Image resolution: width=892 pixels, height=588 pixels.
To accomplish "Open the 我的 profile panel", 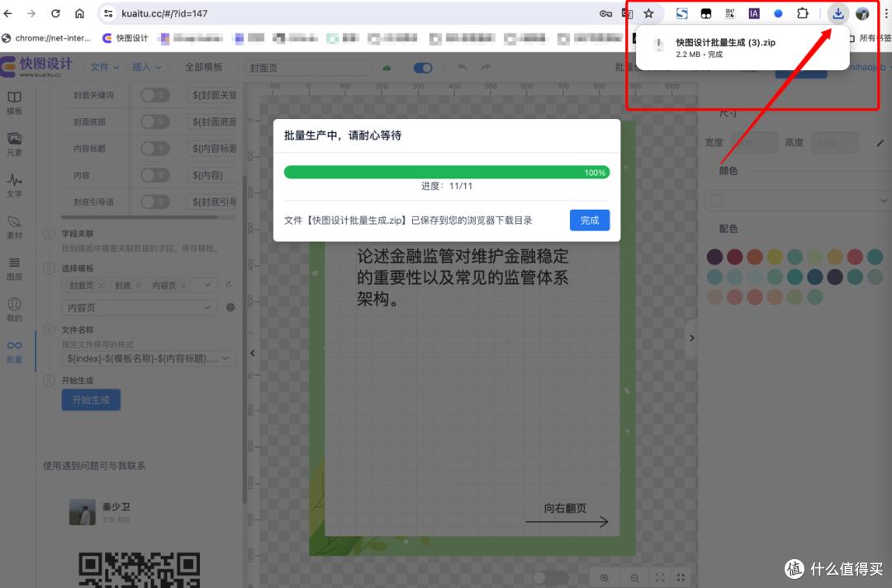I will pyautogui.click(x=15, y=310).
